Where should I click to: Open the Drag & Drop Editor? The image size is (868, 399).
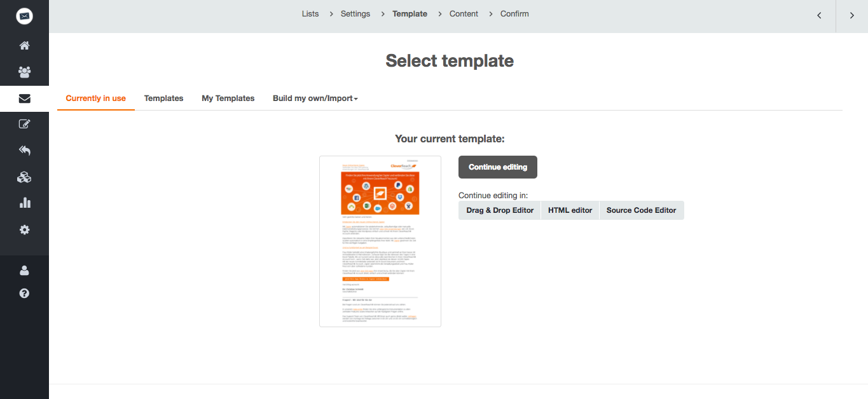click(x=500, y=210)
